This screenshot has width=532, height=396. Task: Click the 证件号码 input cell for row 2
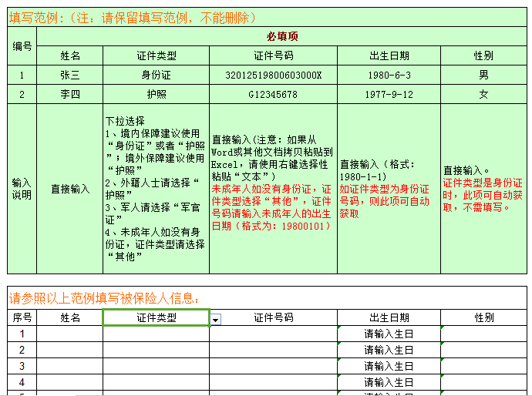coord(273,351)
